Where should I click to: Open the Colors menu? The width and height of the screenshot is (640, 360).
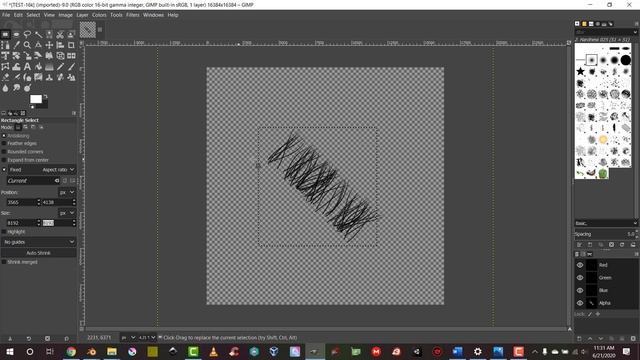99,15
